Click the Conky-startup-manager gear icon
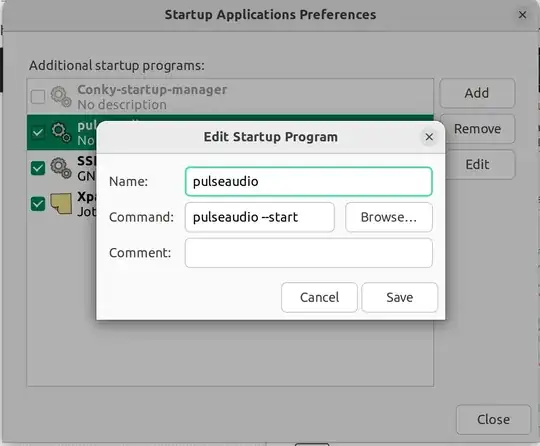 coord(61,97)
